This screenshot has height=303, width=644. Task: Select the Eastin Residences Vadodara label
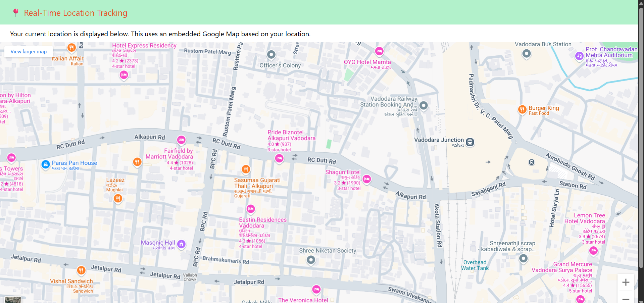(263, 223)
